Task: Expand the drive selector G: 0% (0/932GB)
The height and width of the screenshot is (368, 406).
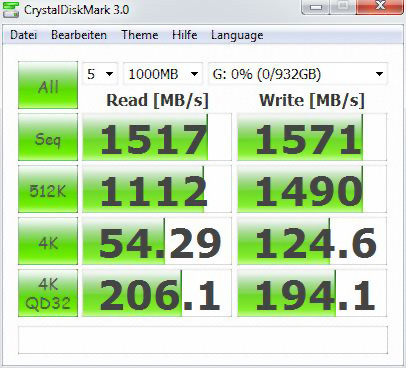Action: click(x=298, y=74)
